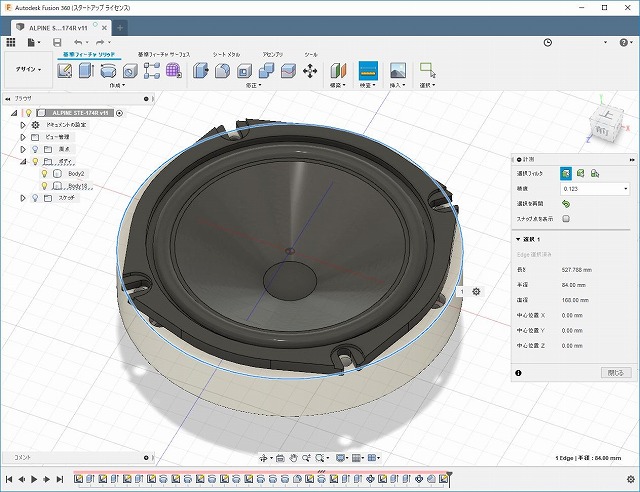Open the data panel grid icon

coord(11,42)
